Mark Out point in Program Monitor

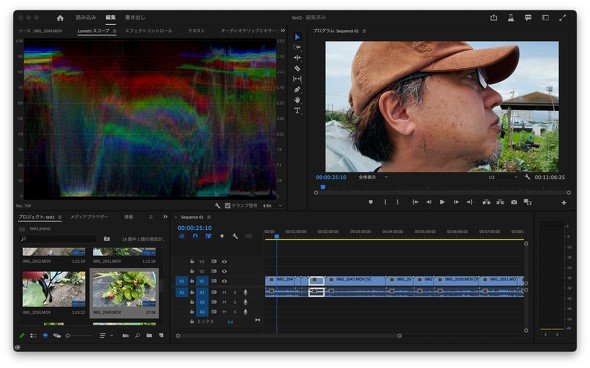(397, 202)
